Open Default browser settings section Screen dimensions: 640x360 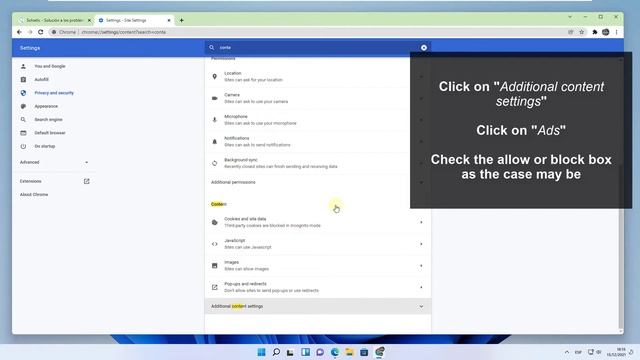(x=50, y=133)
